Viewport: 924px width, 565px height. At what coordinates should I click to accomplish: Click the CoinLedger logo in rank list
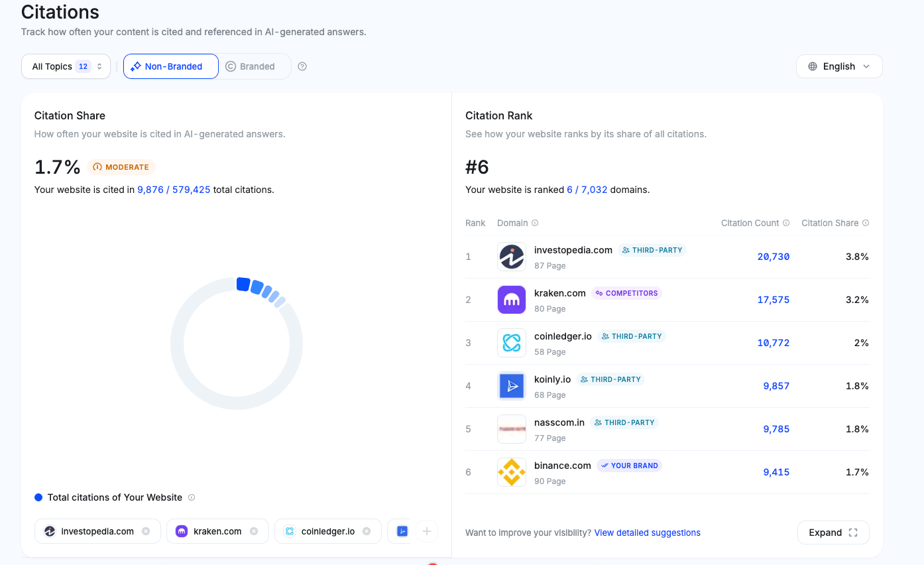pyautogui.click(x=511, y=343)
